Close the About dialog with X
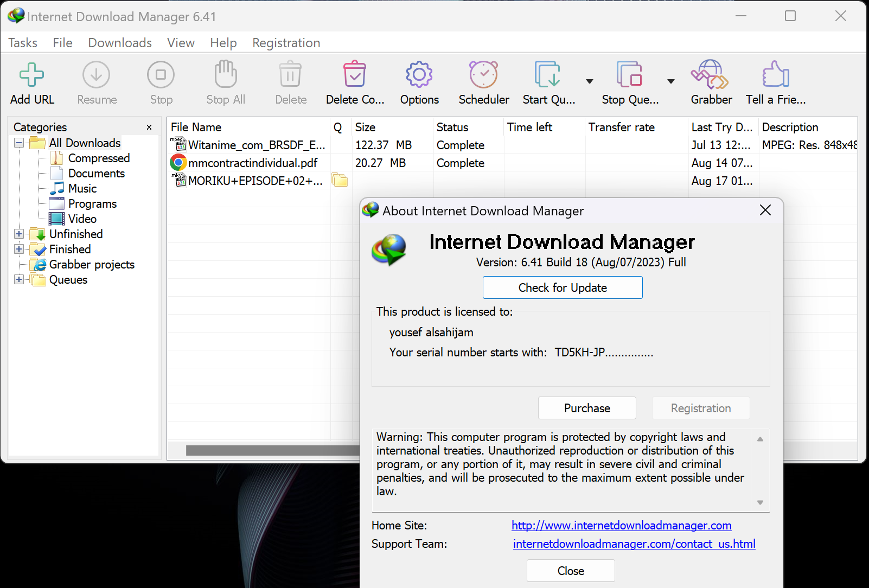Screen dimensions: 869x588 tap(765, 210)
